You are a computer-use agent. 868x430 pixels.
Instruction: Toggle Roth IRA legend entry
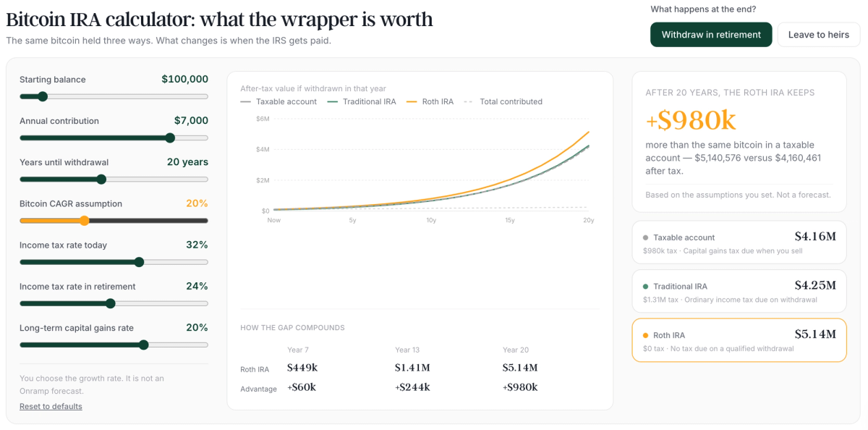(430, 101)
